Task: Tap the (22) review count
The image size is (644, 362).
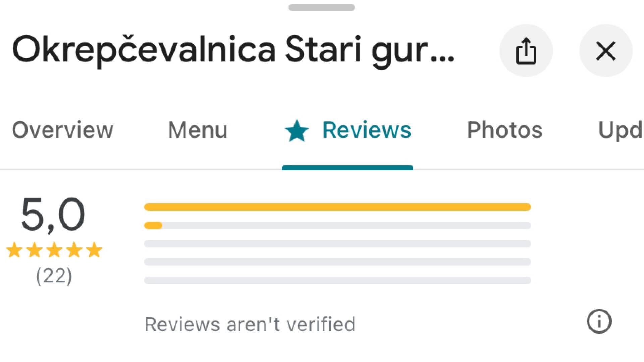Action: point(54,276)
